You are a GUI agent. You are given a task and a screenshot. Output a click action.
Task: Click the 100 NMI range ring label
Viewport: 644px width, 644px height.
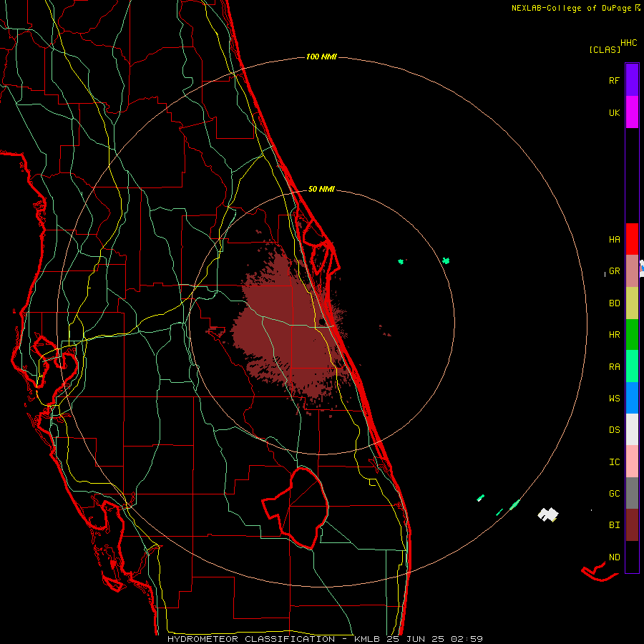pyautogui.click(x=321, y=57)
